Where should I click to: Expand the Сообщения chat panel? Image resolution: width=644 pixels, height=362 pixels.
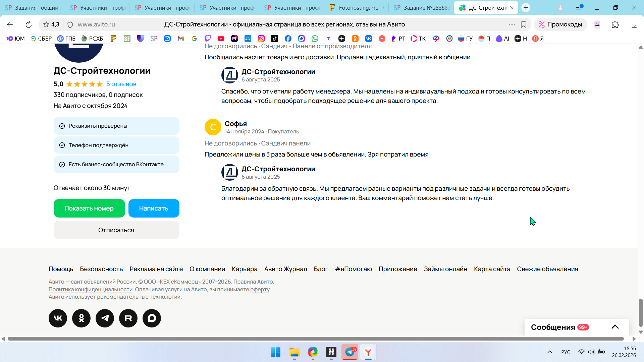[x=615, y=327]
